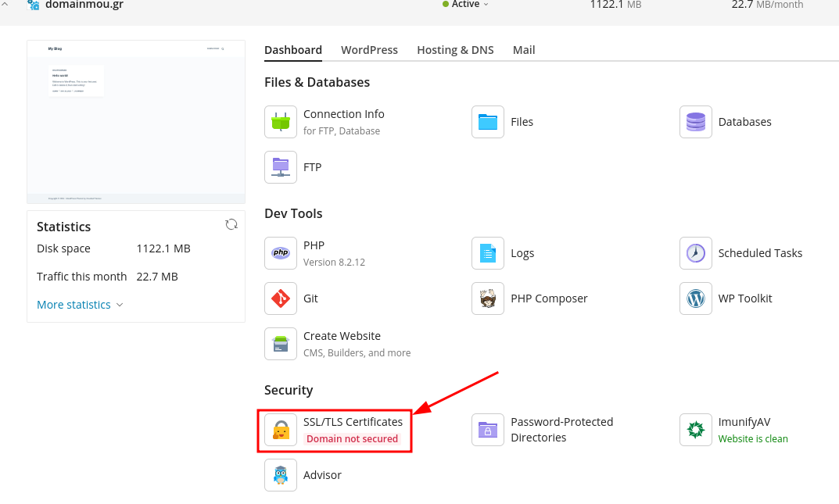Refresh statistics with the reload icon
This screenshot has height=504, width=839.
coord(231,224)
